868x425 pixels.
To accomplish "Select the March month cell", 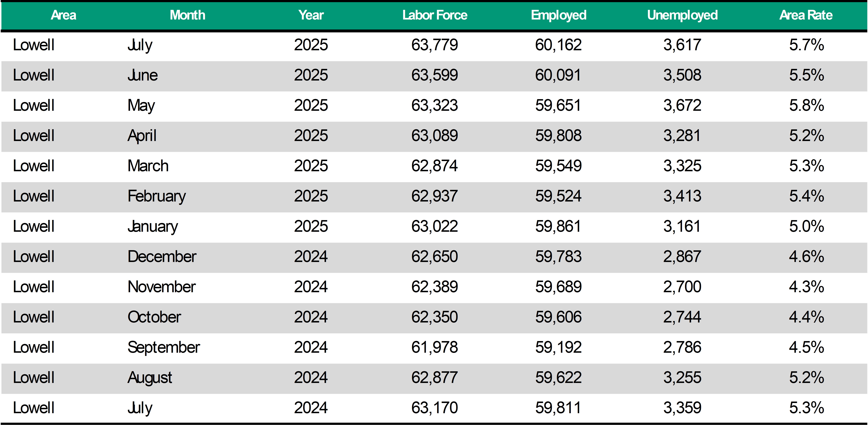I will pyautogui.click(x=148, y=166).
